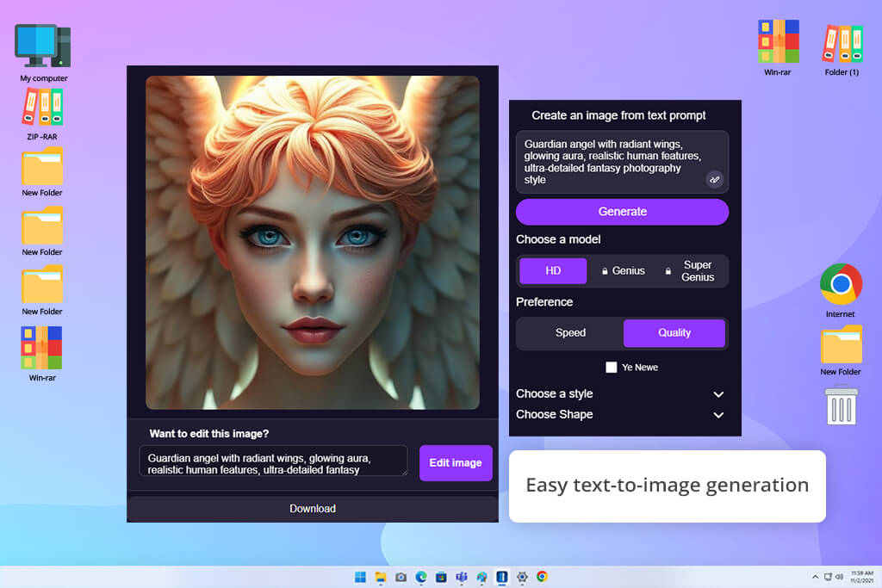
Task: Click the 'Want to edit this image?' text
Action: pyautogui.click(x=208, y=434)
